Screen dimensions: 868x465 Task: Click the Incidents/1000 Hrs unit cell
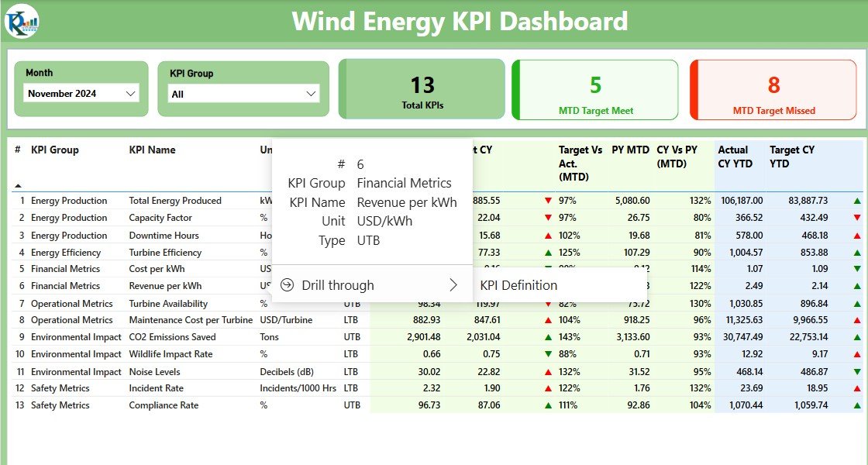click(x=298, y=388)
